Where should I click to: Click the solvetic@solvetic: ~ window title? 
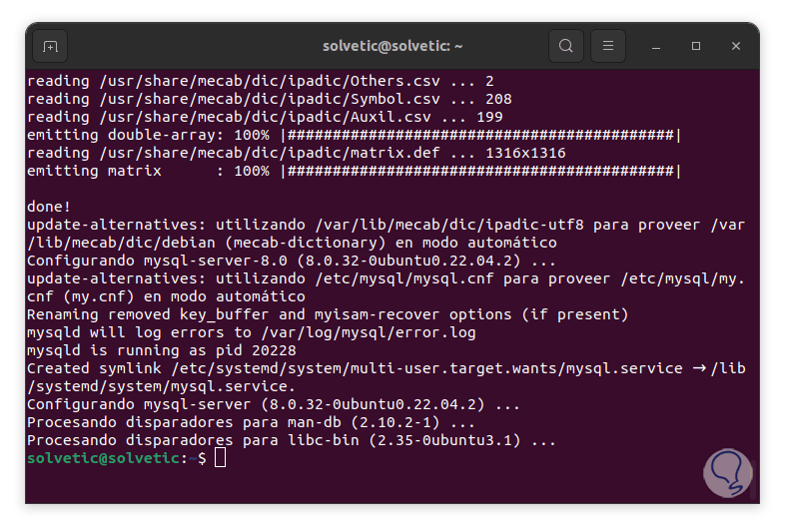392,46
